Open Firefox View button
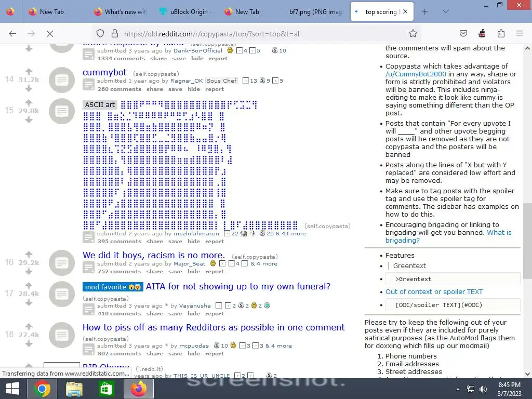 click(10, 11)
